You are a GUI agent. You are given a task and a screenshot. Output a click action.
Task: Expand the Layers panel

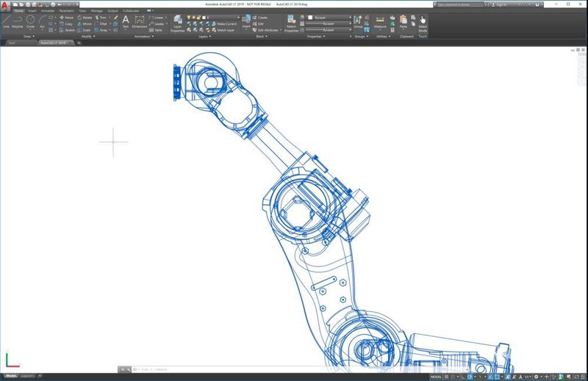click(205, 37)
